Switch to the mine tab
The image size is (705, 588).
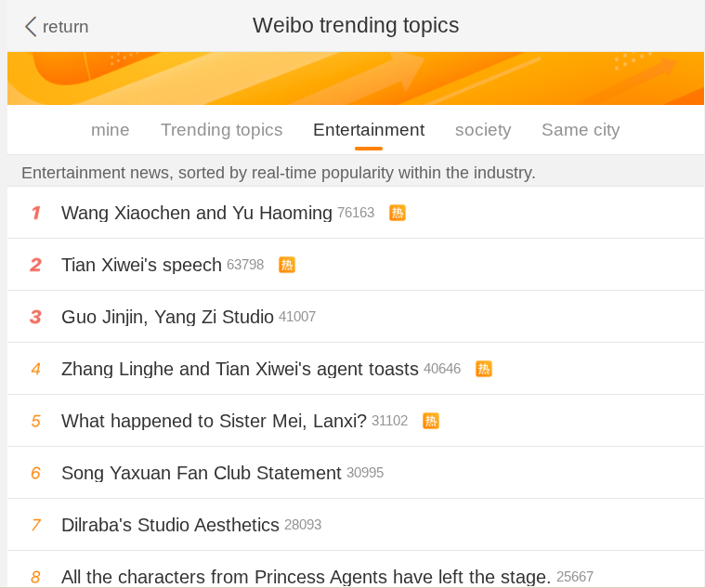click(x=111, y=130)
